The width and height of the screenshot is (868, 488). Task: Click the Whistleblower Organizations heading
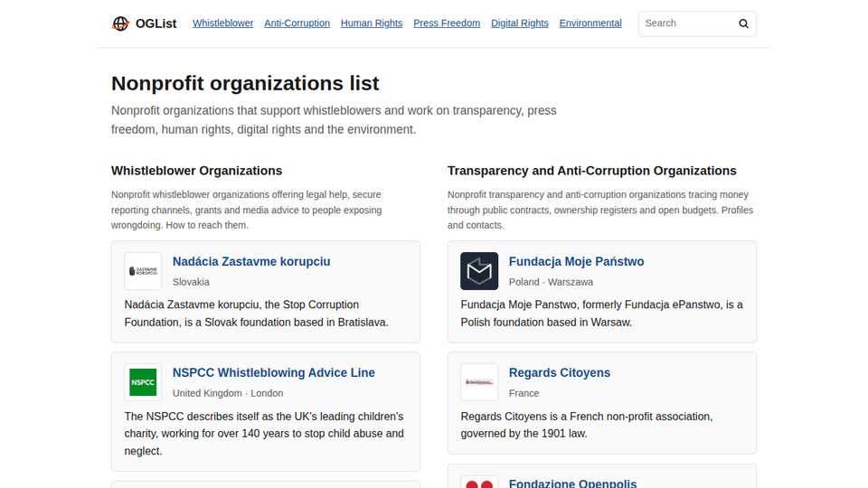click(x=196, y=171)
